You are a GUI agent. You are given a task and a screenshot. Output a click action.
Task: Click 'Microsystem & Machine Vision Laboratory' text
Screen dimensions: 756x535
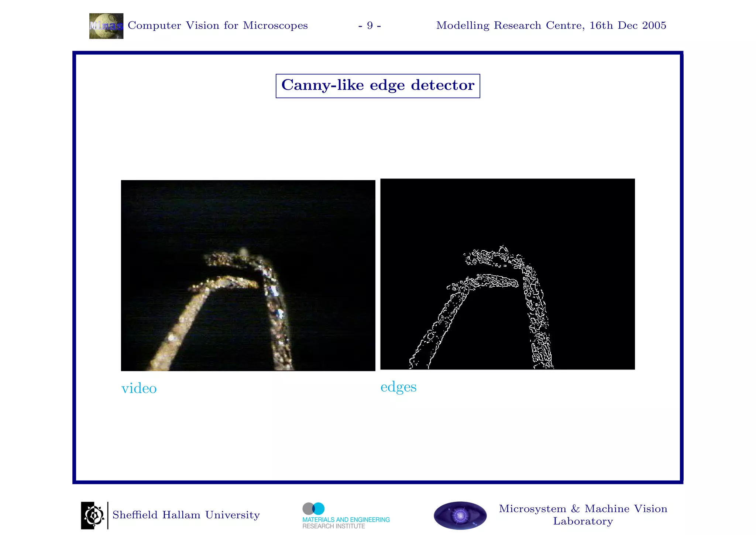tap(583, 515)
